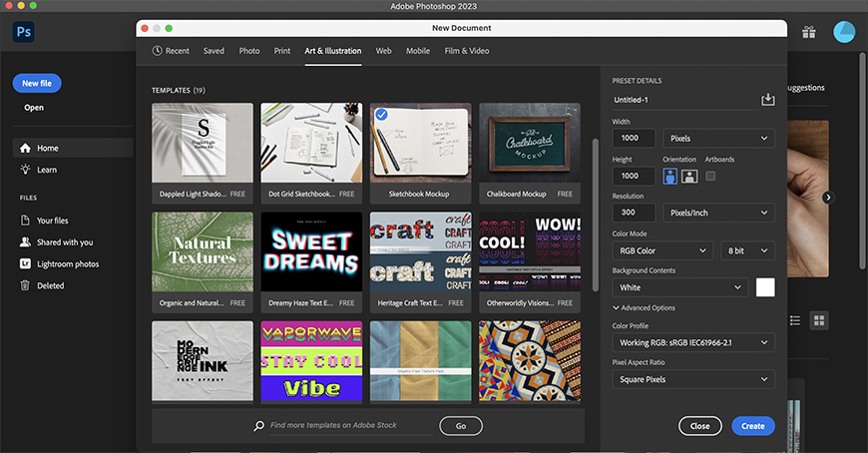Open the Square Pixels aspect ratio dropdown
Viewport: 868px width, 453px height.
(693, 379)
